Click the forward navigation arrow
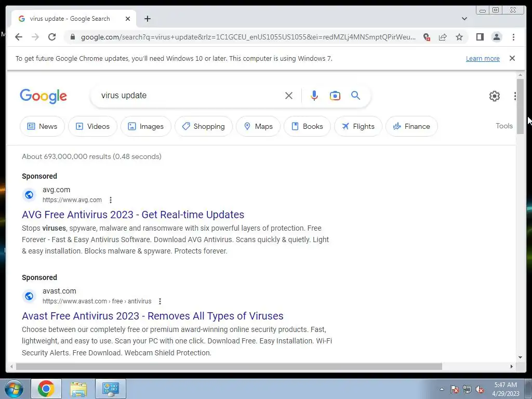The height and width of the screenshot is (399, 532). 35,37
